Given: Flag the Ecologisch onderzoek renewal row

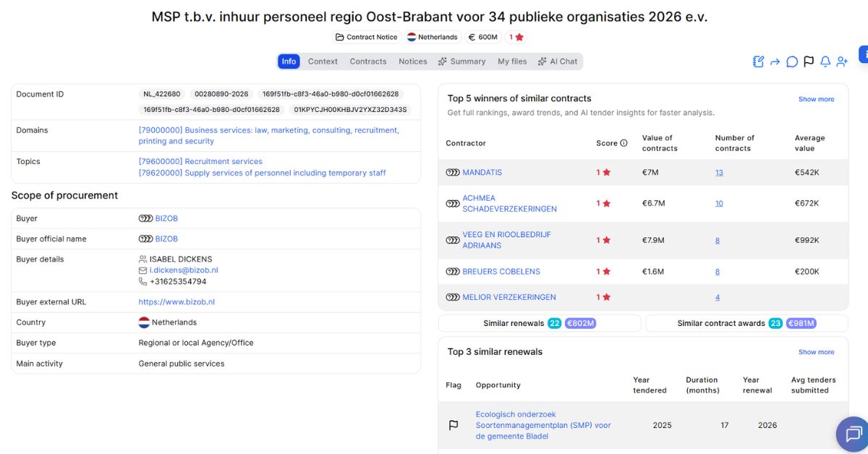Looking at the screenshot, I should (x=454, y=425).
